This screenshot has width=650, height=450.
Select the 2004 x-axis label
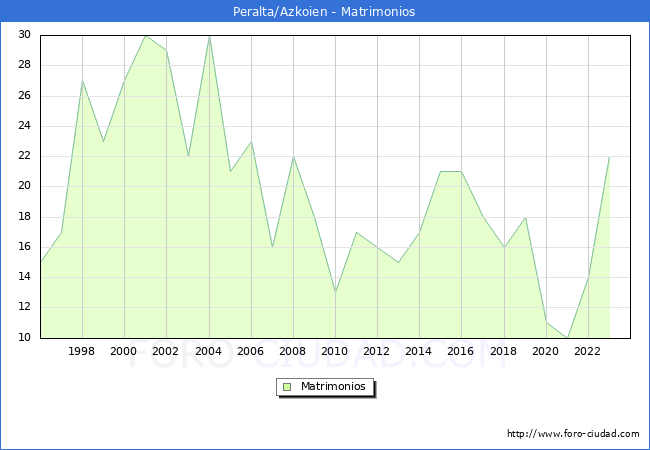tap(208, 351)
